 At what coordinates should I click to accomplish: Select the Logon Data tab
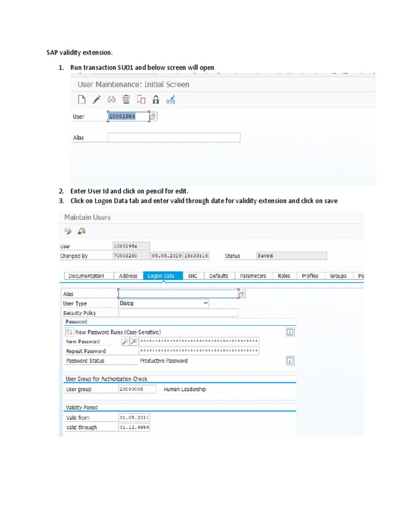click(163, 276)
